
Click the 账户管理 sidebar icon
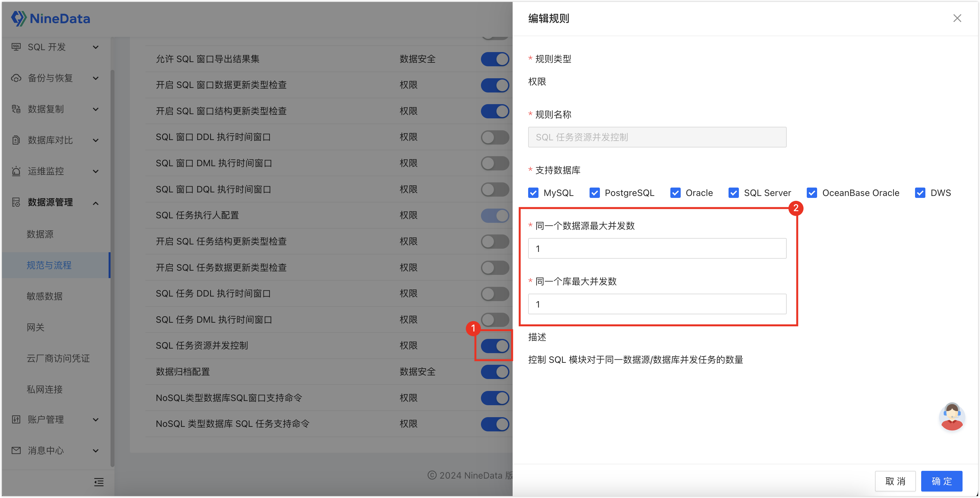coord(16,419)
